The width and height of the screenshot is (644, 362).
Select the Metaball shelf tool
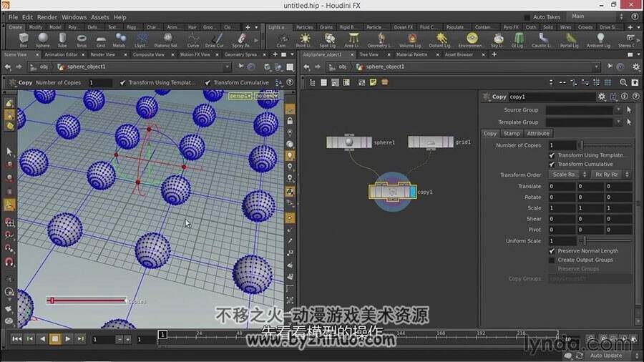(119, 40)
